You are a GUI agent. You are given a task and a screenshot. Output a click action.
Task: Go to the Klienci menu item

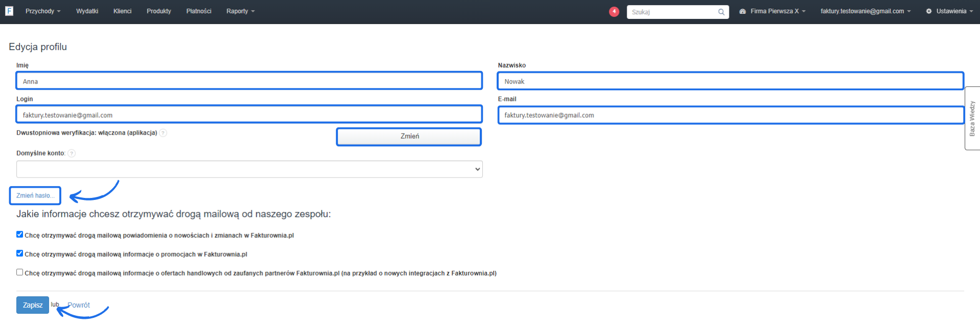pos(122,11)
